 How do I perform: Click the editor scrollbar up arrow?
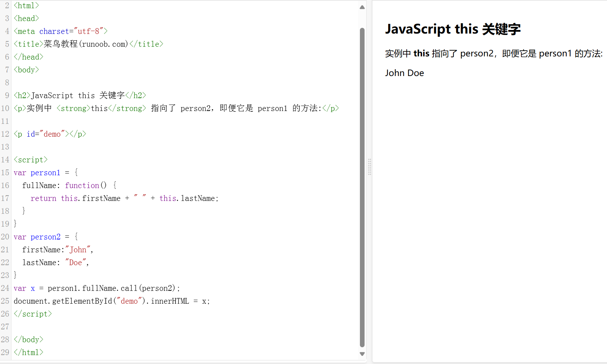coord(362,7)
